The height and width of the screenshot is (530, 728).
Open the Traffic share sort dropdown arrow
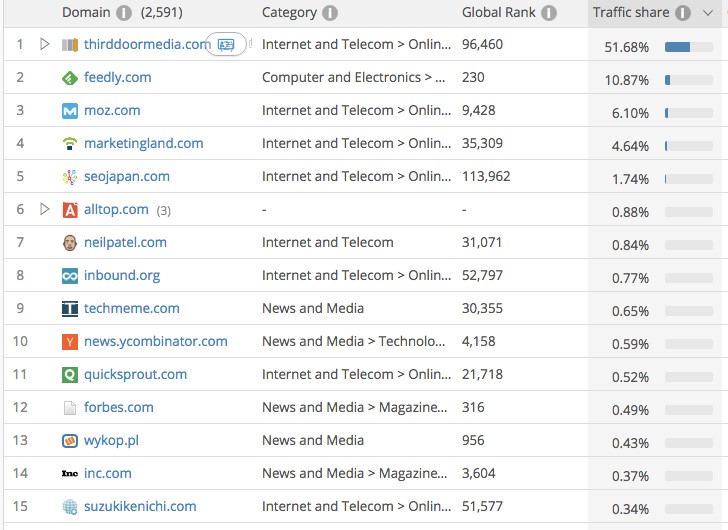click(x=709, y=13)
